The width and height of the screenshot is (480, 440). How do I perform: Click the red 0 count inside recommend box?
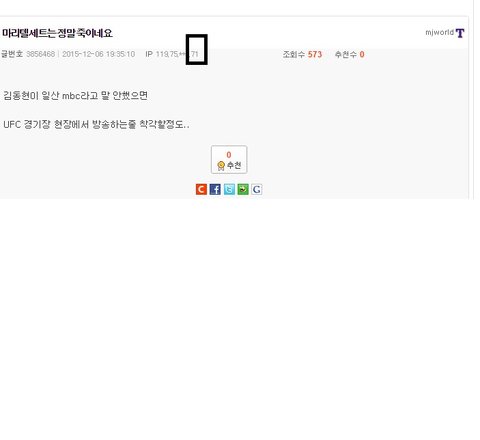pyautogui.click(x=229, y=155)
